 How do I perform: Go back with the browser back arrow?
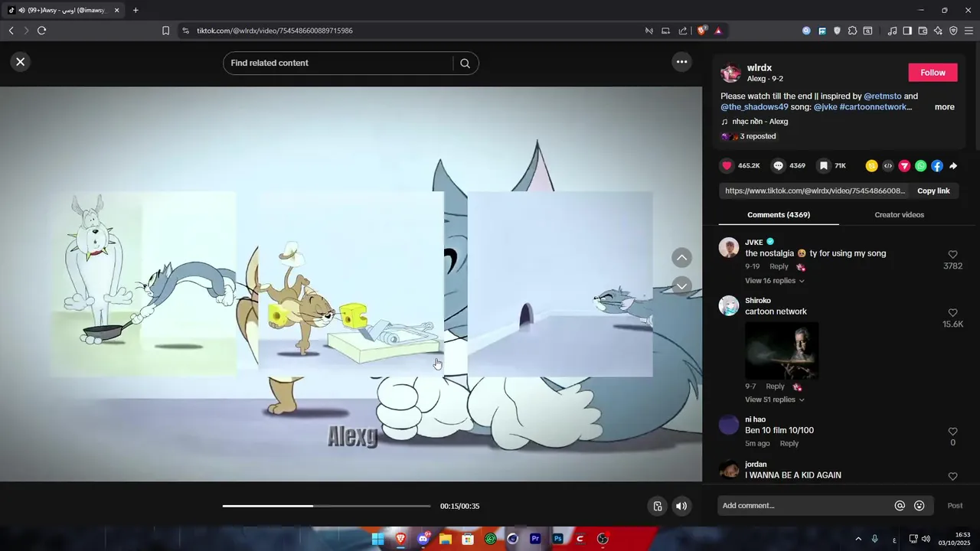click(x=11, y=31)
